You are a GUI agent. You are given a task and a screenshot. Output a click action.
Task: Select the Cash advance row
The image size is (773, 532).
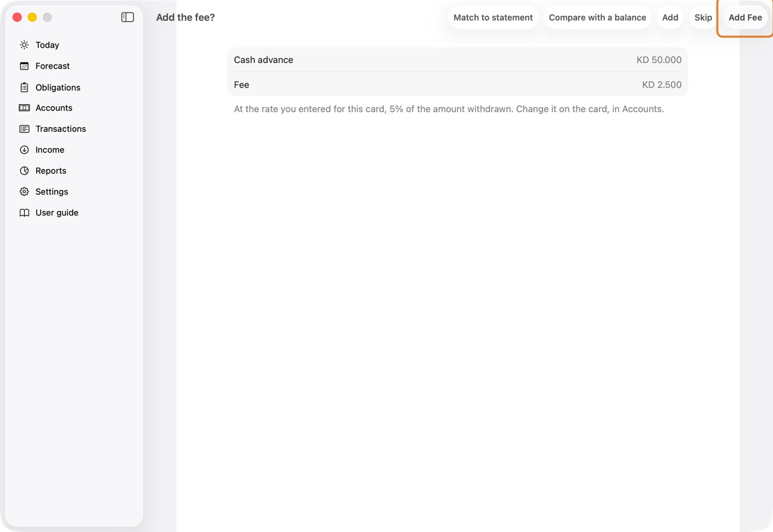click(x=457, y=60)
